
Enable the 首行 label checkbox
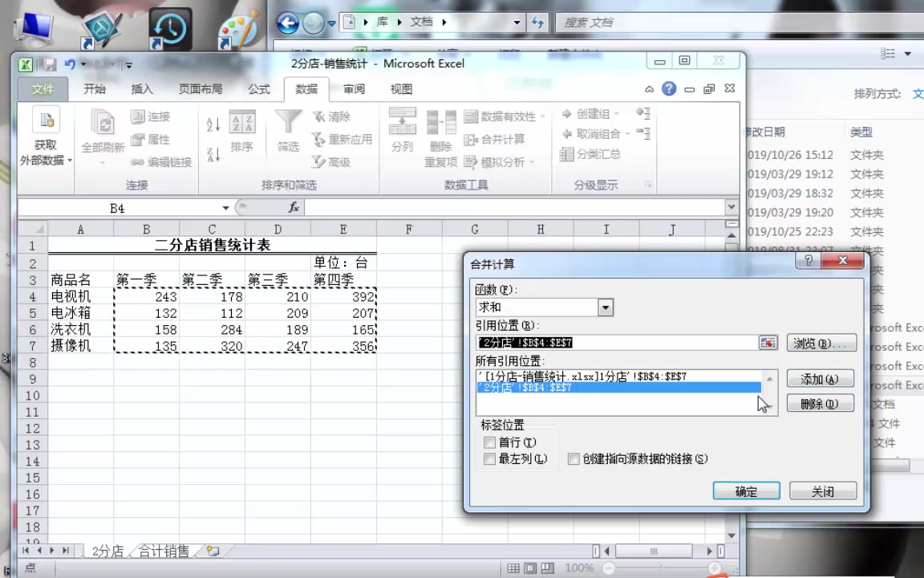[x=490, y=442]
